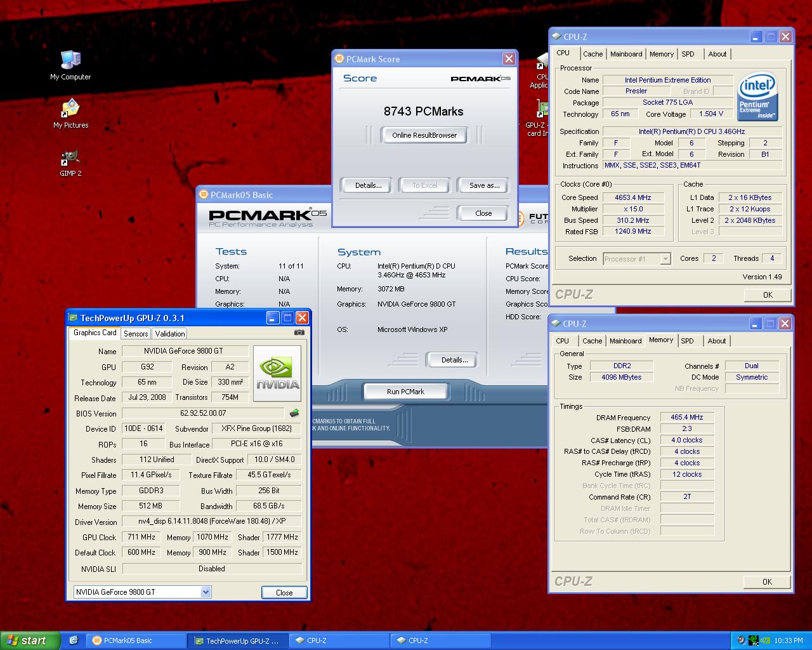Screen dimensions: 812x650
Task: Click NVIDIA tray icon in system tray
Action: (x=766, y=640)
